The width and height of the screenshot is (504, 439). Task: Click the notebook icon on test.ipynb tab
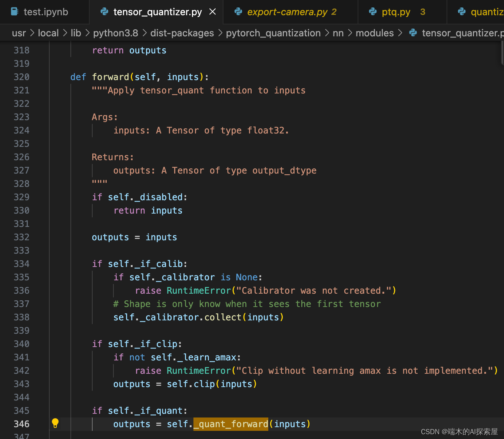click(x=15, y=11)
